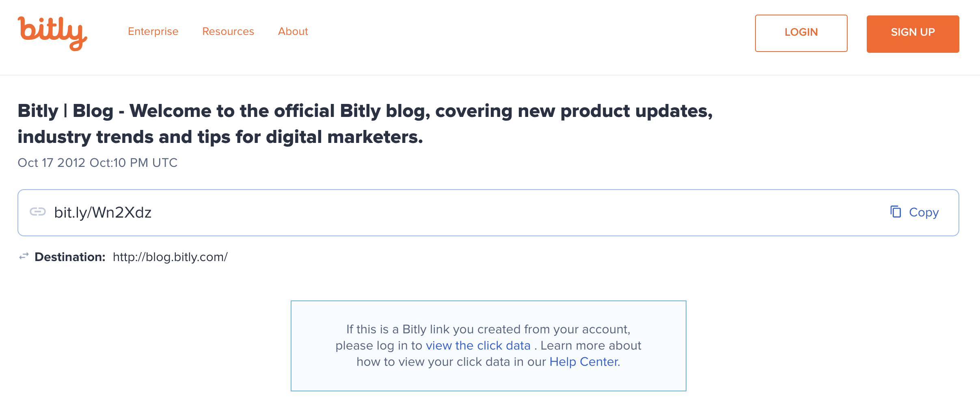This screenshot has width=980, height=406.
Task: Click empty middle area of short link box
Action: [487, 213]
